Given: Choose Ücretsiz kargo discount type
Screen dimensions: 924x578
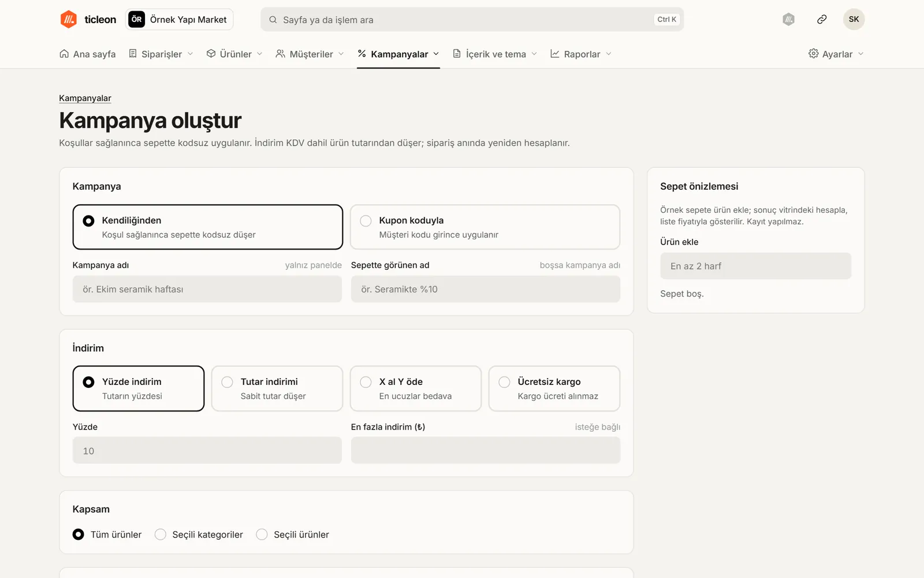Looking at the screenshot, I should tap(554, 388).
